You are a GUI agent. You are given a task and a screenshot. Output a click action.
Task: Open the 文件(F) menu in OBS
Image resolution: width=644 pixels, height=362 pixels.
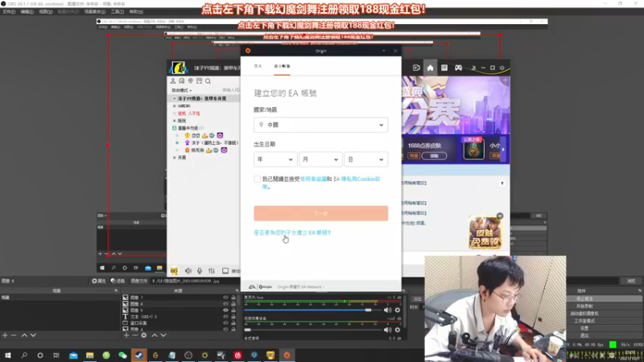click(x=9, y=12)
